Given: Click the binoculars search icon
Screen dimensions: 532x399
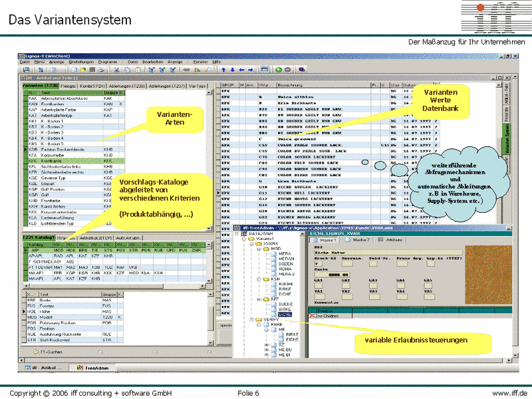Looking at the screenshot, I should click(187, 70).
